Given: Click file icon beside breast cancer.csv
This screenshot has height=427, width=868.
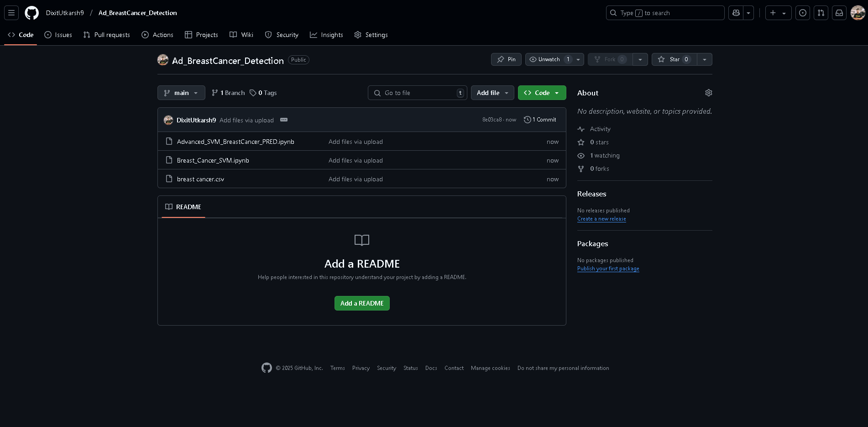Looking at the screenshot, I should point(169,179).
